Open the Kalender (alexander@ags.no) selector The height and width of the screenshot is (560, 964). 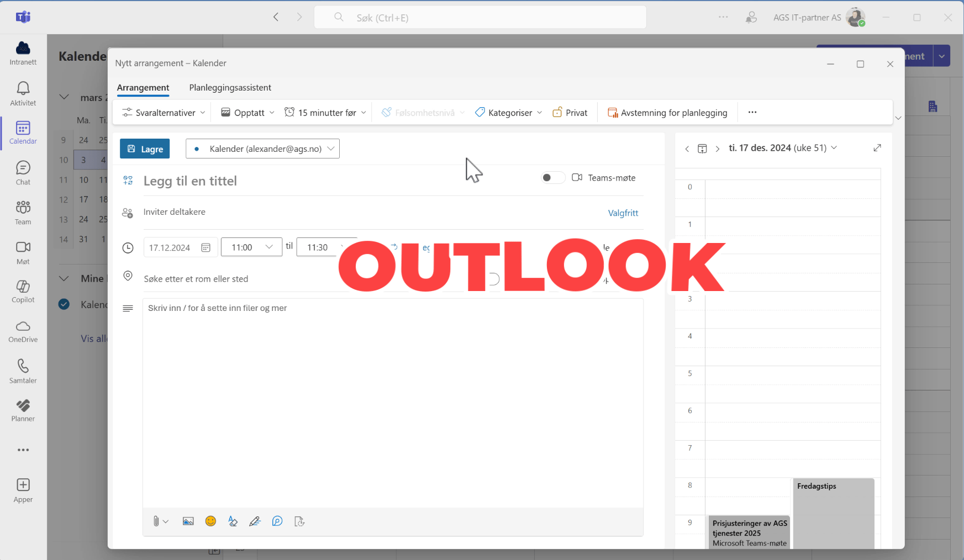[x=262, y=149]
